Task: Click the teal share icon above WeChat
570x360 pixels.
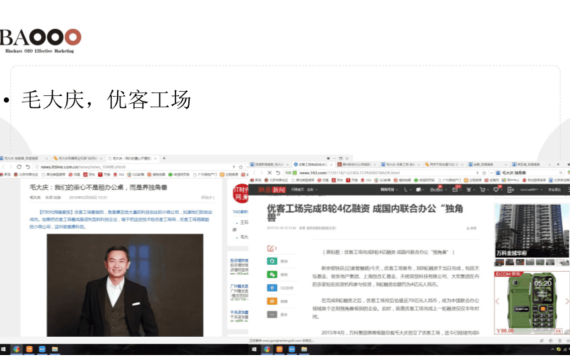Action: click(272, 261)
